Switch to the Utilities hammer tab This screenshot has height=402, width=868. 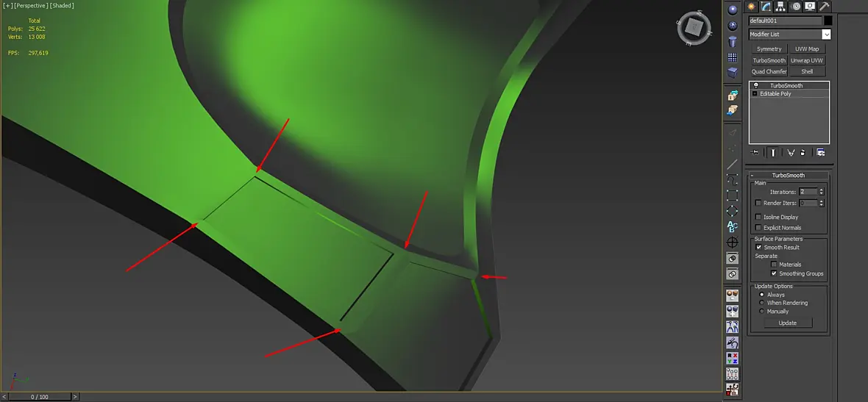coord(825,7)
